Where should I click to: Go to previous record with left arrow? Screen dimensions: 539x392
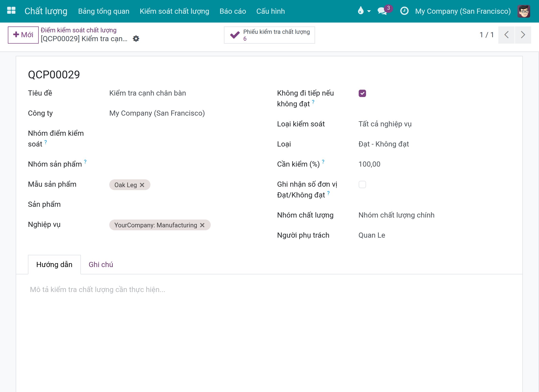pos(506,35)
